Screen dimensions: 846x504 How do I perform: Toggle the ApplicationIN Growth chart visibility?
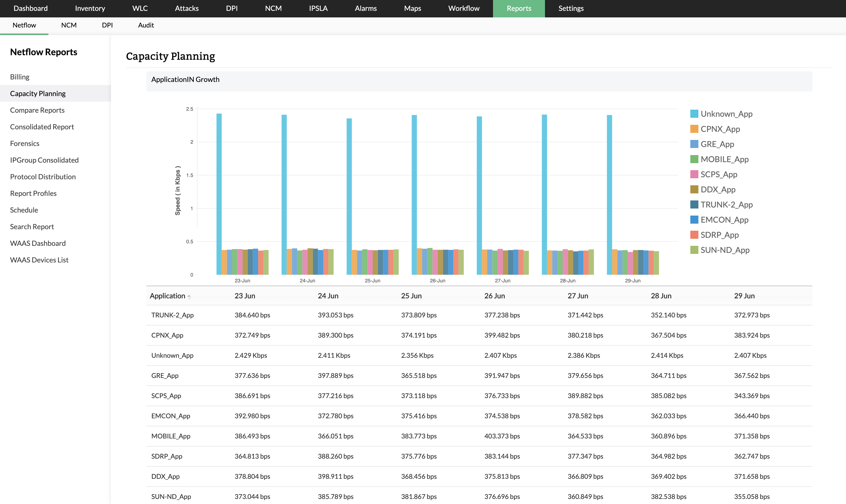185,79
